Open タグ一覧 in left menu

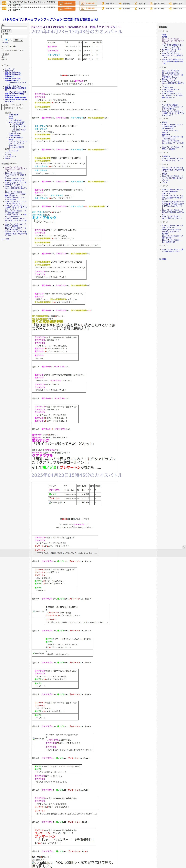pos(8,155)
